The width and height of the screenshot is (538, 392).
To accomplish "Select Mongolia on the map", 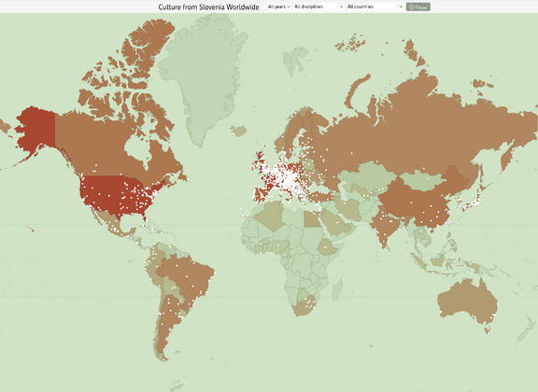I will pos(420,181).
